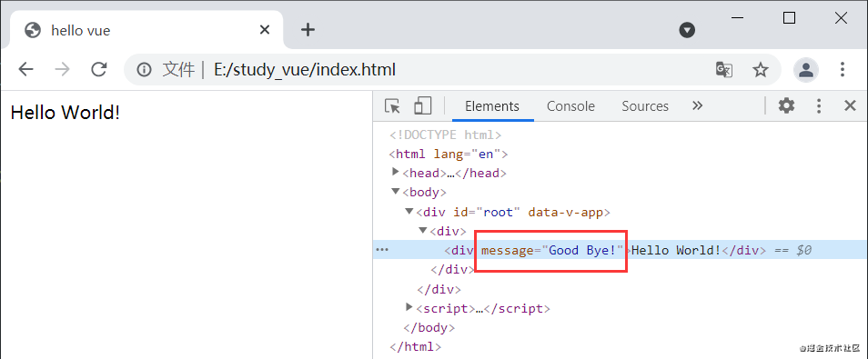Reload the page with refresh icon
This screenshot has width=868, height=359.
(x=99, y=69)
